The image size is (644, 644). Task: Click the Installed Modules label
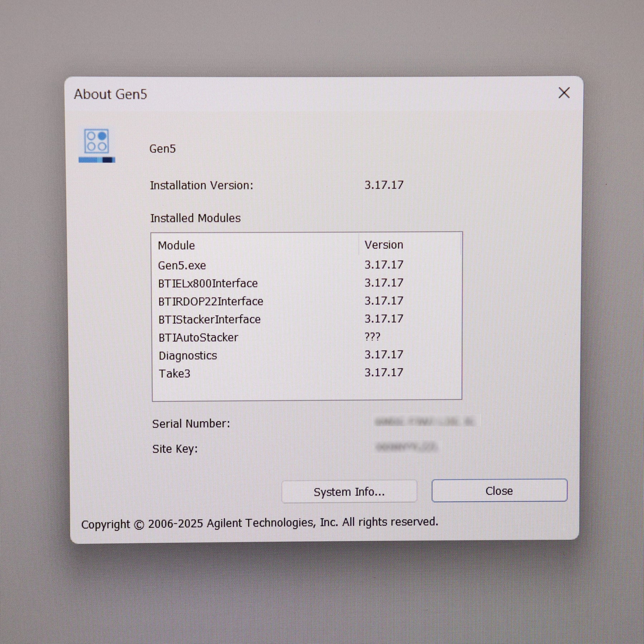(x=195, y=218)
